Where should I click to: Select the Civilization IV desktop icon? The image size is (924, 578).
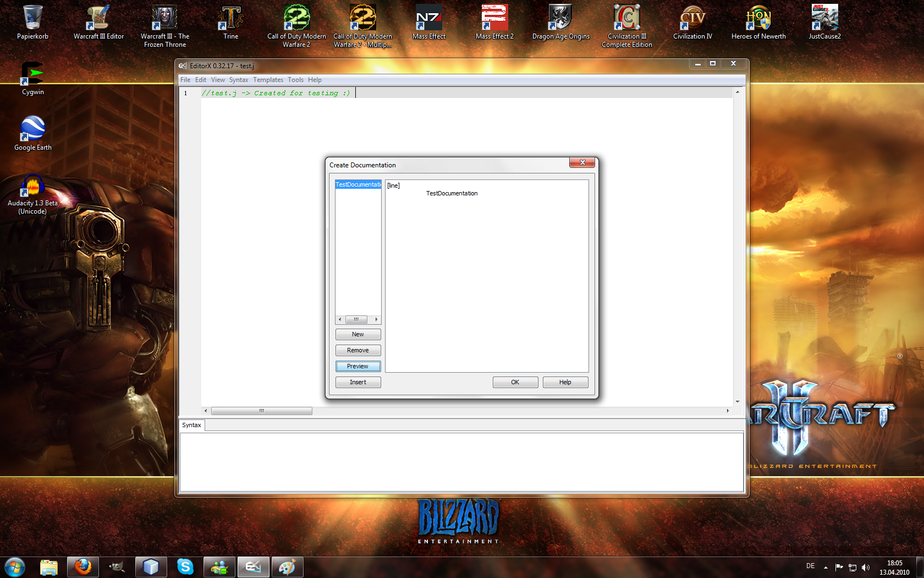(692, 22)
